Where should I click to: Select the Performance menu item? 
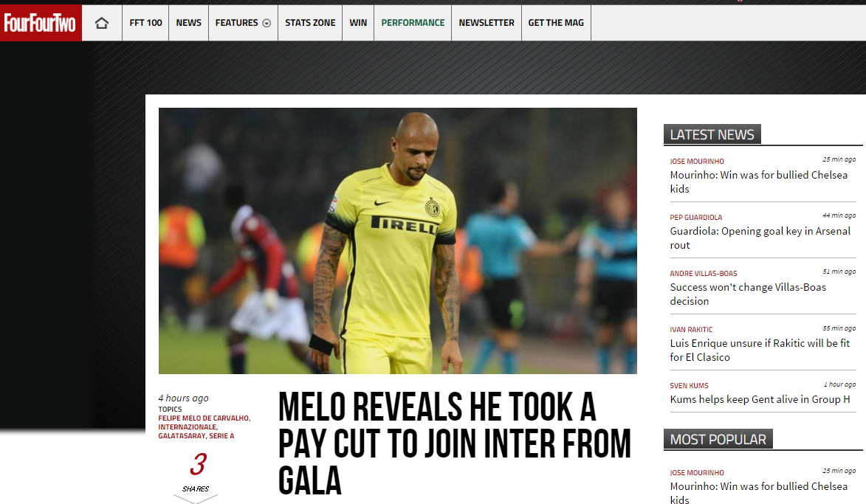tap(413, 23)
